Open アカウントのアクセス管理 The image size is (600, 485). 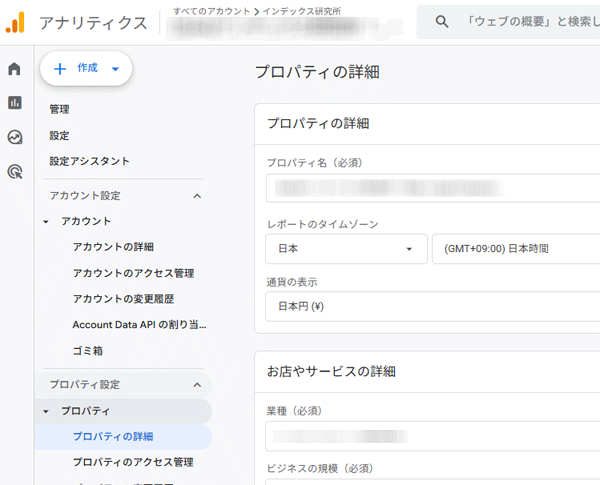pos(133,273)
